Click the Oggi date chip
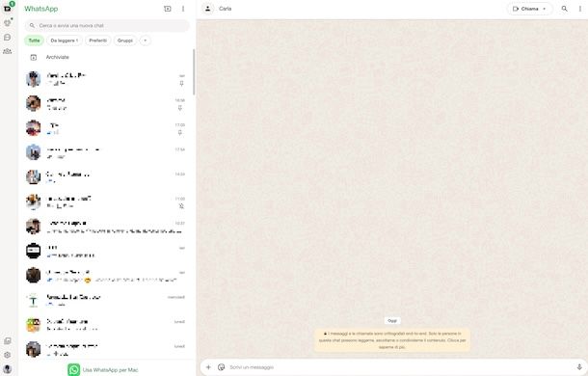Viewport: 588px width, 376px height. coord(392,321)
